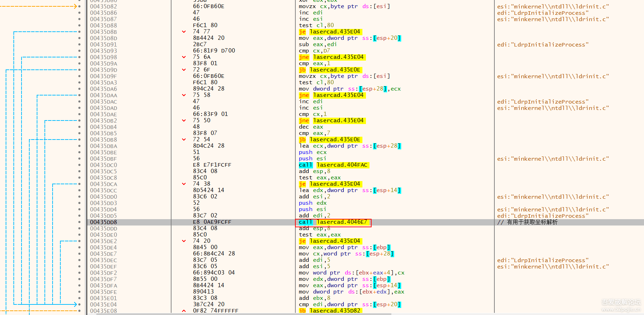The image size is (644, 315).
Task: Select bytes E8 0AE9FCFF
Action: (x=212, y=222)
